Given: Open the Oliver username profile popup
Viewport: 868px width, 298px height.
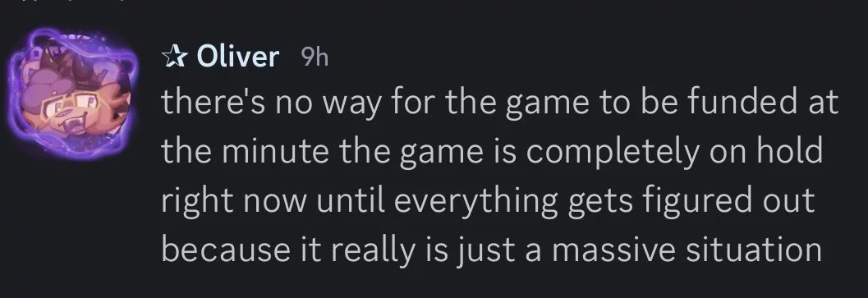Looking at the screenshot, I should click(x=237, y=57).
